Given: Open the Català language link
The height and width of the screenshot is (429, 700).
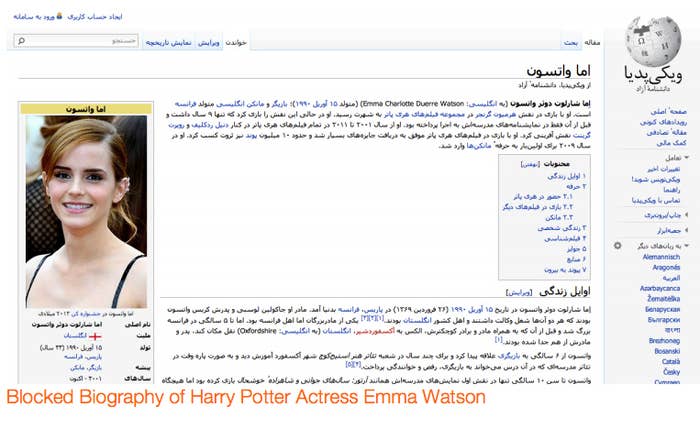Looking at the screenshot, I should click(x=671, y=362).
